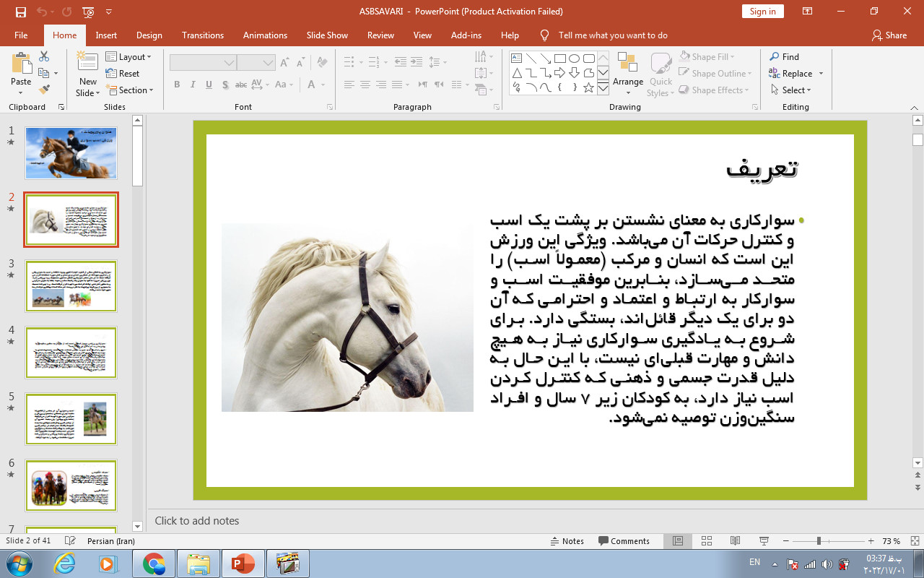Start Slide Show from status bar icon
Viewport: 924px width, 578px height.
tap(764, 541)
